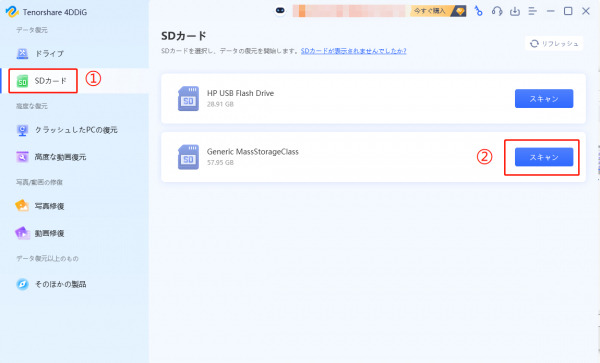The width and height of the screenshot is (600, 363).
Task: Click the リフレッシュ refresh button
Action: pyautogui.click(x=554, y=44)
